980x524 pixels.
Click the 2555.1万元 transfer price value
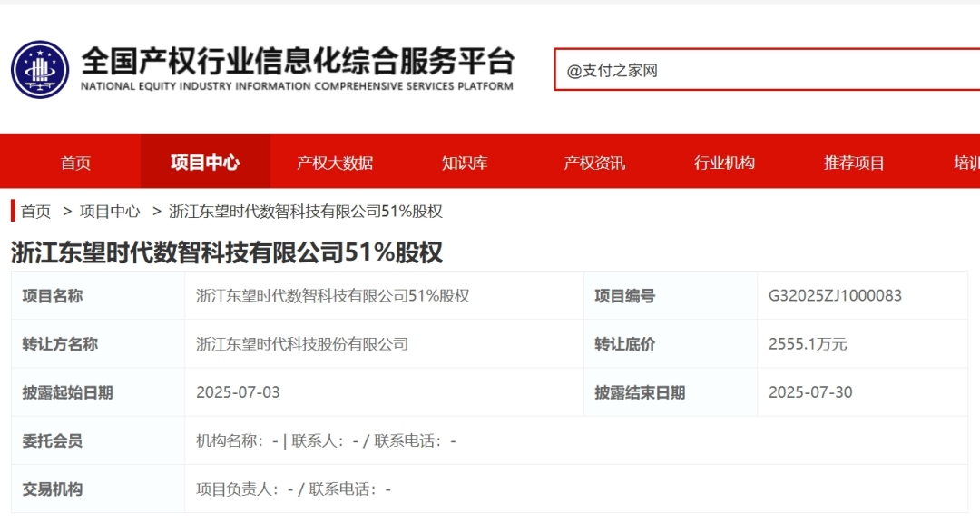pos(808,344)
